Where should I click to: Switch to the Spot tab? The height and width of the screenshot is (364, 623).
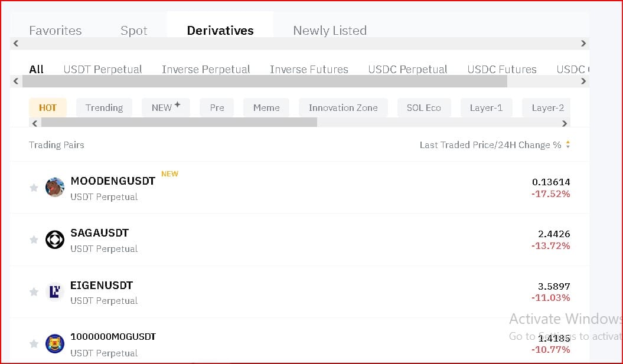pyautogui.click(x=133, y=31)
